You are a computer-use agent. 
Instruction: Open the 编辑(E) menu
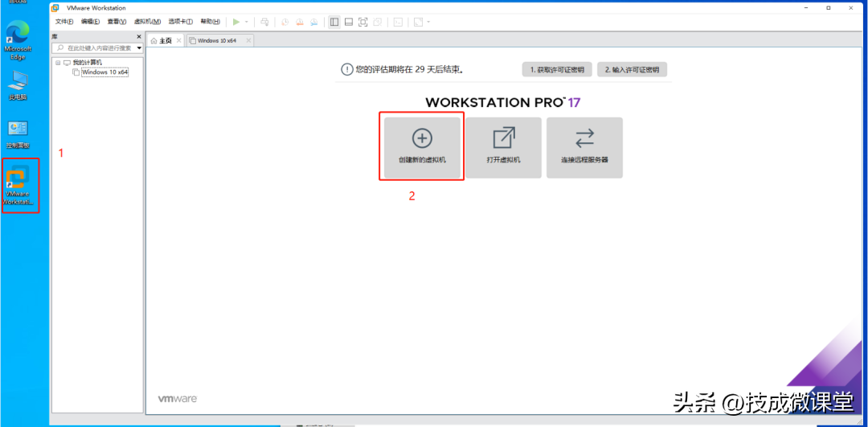point(90,22)
